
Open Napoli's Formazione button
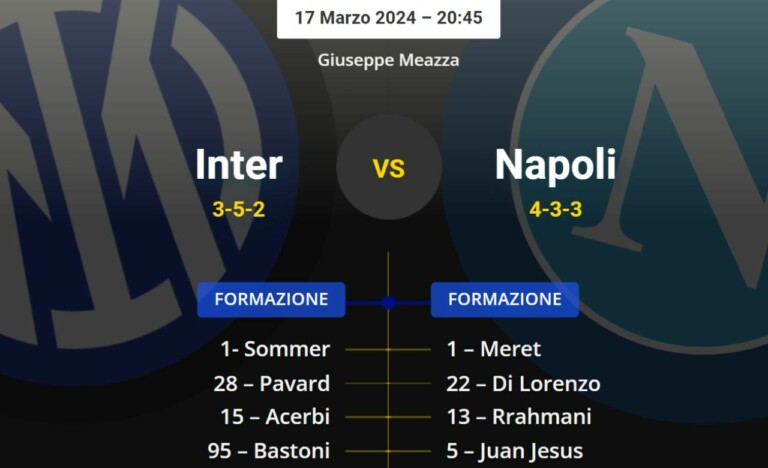tap(504, 299)
